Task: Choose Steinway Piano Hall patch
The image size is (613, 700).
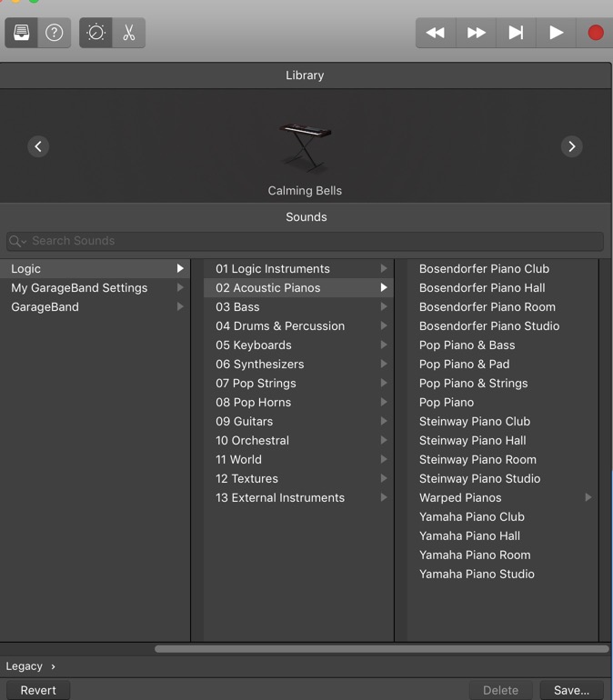Action: click(x=502, y=441)
